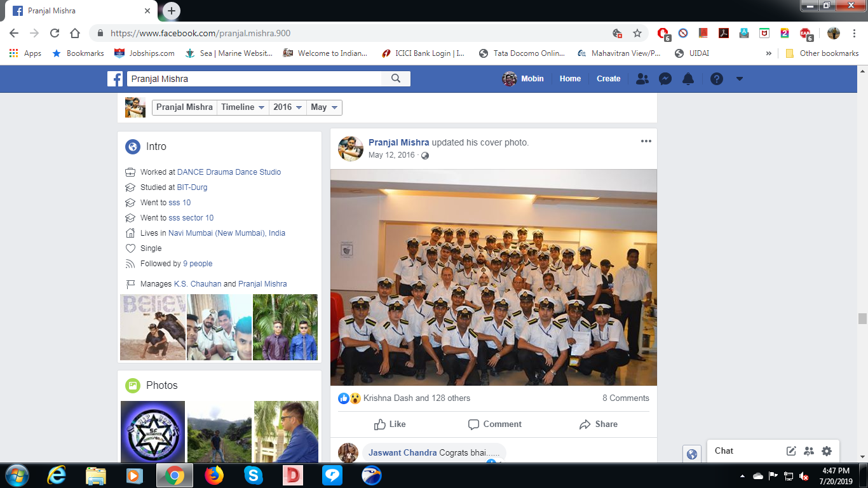This screenshot has height=488, width=868.
Task: Go to Home in the top bar
Action: tap(570, 79)
